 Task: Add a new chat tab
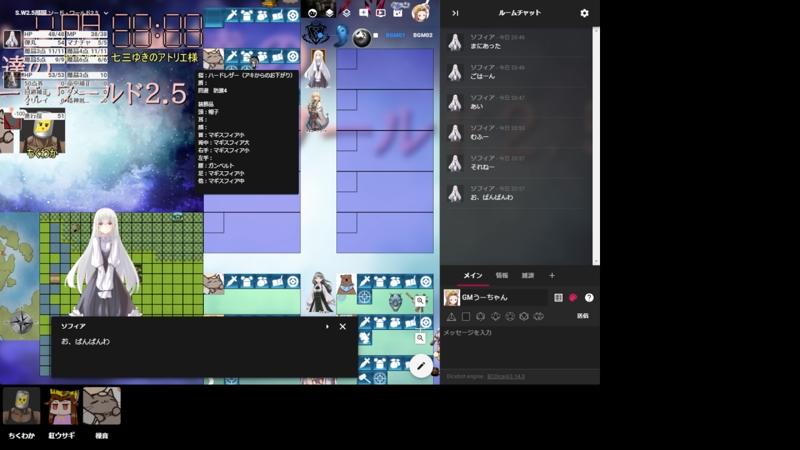point(551,275)
